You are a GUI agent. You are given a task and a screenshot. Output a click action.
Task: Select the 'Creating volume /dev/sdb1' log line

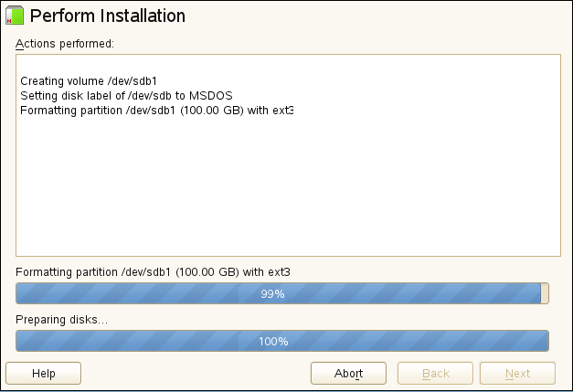pyautogui.click(x=89, y=81)
